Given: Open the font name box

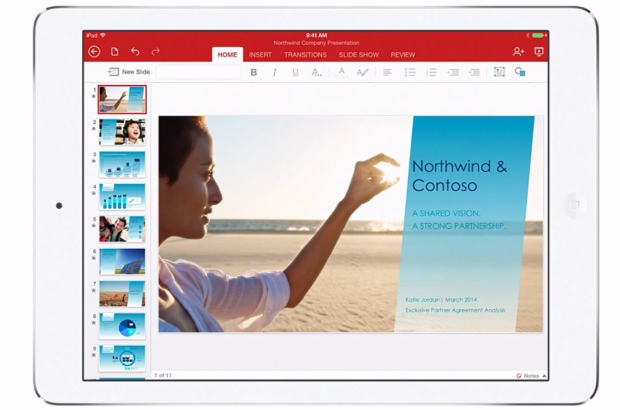Looking at the screenshot, I should (x=197, y=72).
